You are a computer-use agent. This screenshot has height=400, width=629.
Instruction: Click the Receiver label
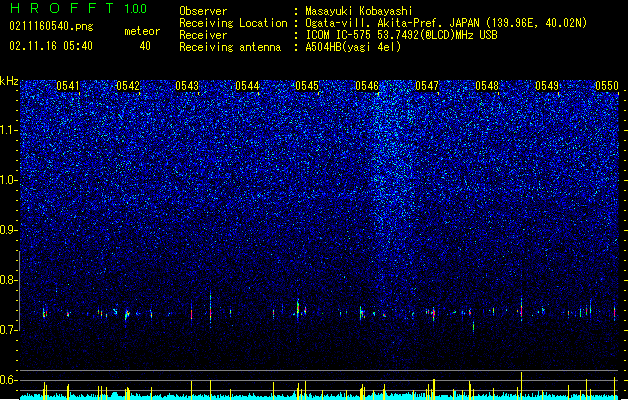[x=203, y=35]
